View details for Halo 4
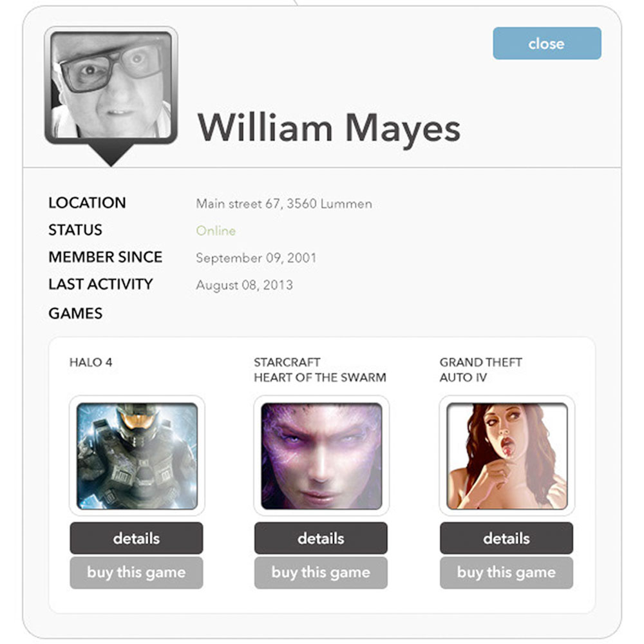 click(137, 538)
